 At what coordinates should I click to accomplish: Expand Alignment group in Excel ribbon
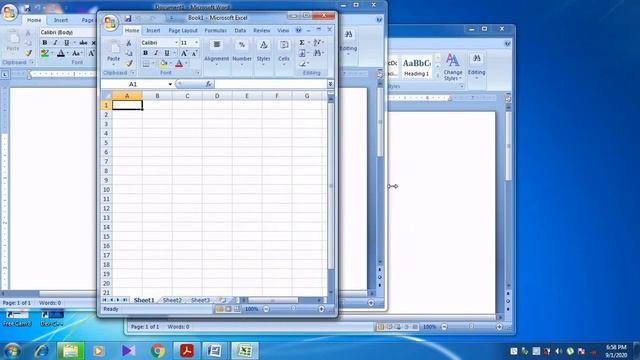tap(216, 53)
